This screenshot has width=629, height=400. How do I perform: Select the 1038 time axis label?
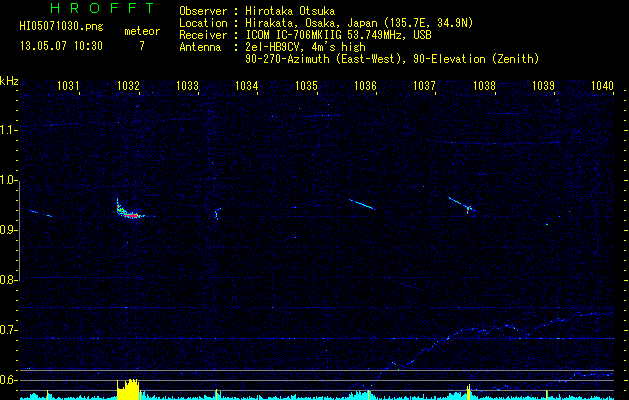[484, 85]
